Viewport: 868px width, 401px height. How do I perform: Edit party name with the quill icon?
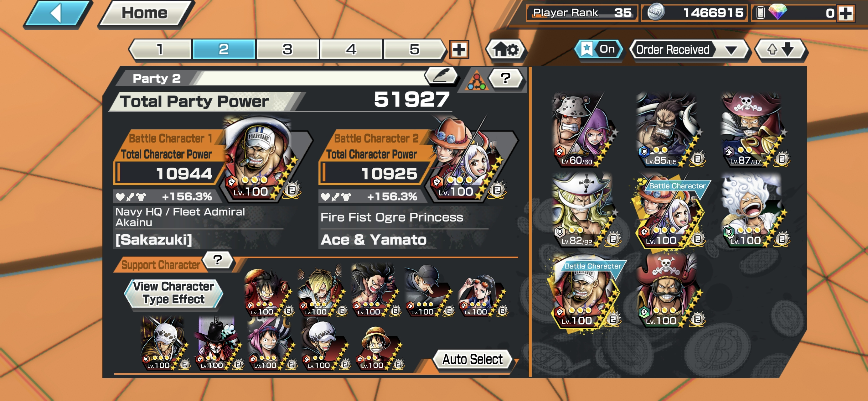(442, 75)
